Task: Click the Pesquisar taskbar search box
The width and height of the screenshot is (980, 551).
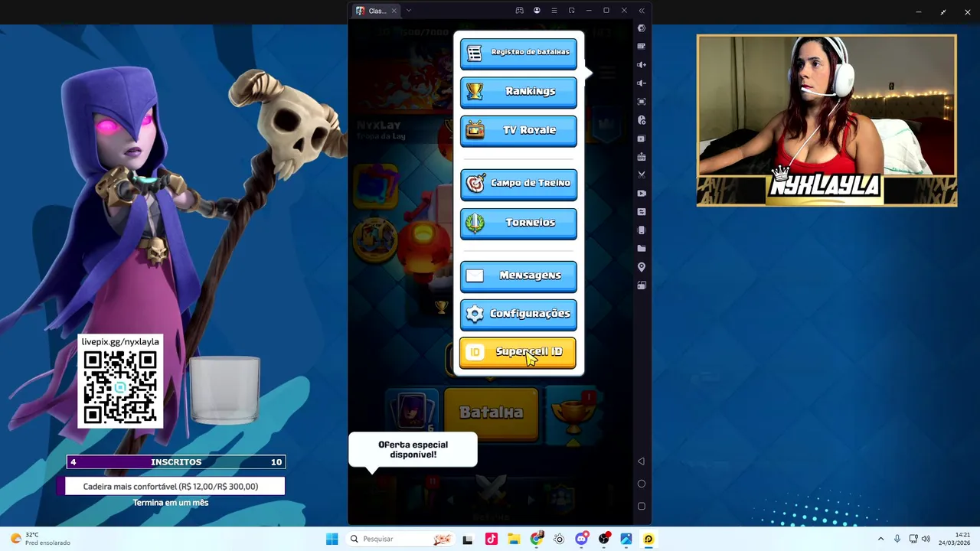Action: point(400,539)
